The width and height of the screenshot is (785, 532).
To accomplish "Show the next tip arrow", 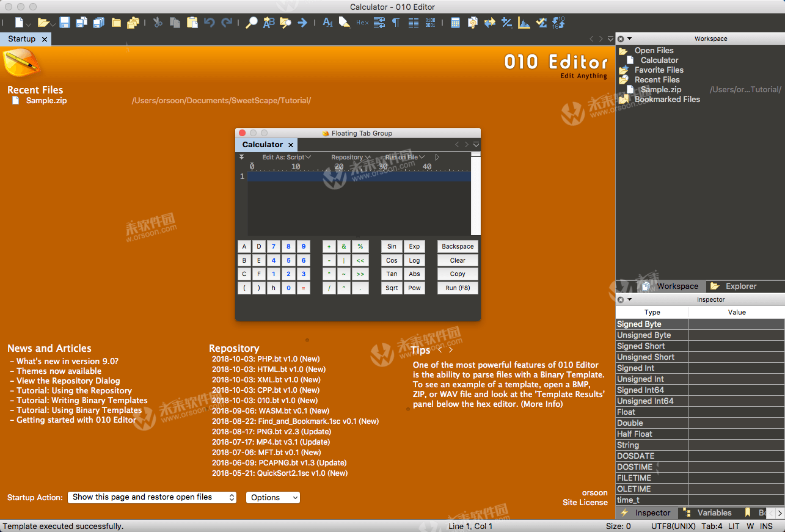I will [451, 350].
